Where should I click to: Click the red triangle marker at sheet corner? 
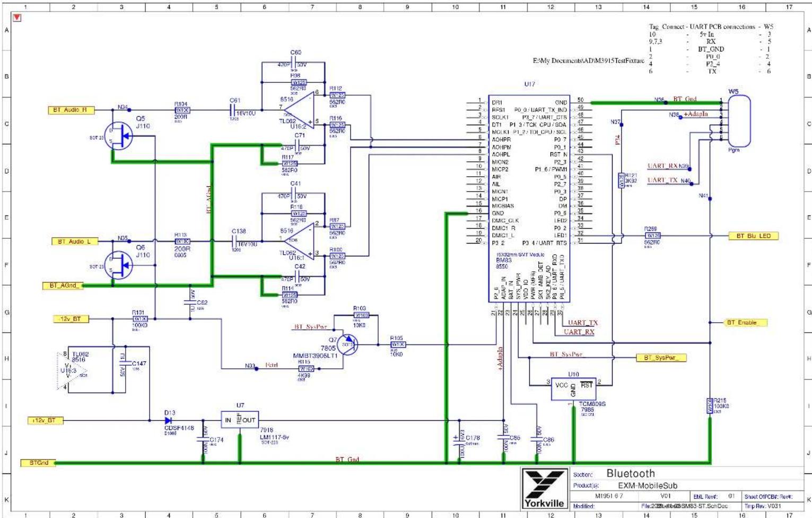(17, 18)
